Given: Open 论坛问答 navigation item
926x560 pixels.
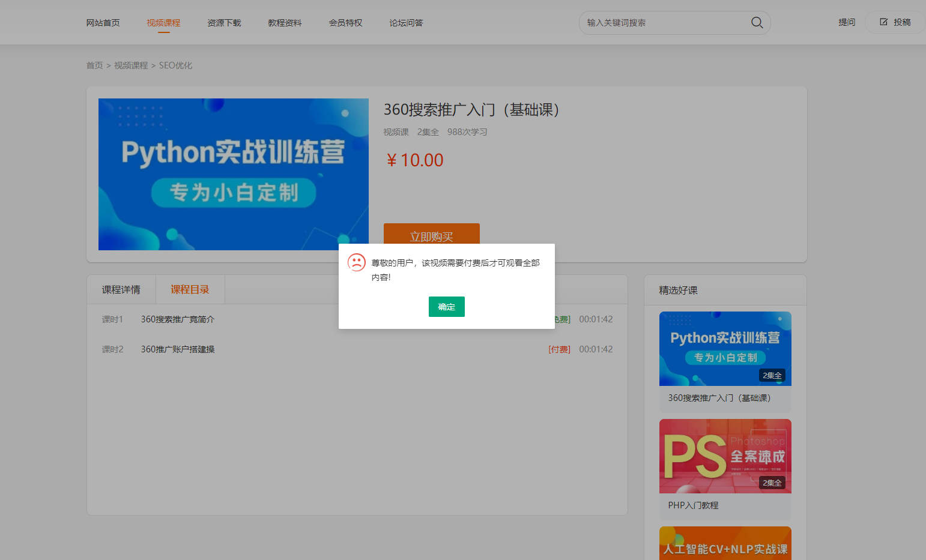Looking at the screenshot, I should pos(406,23).
